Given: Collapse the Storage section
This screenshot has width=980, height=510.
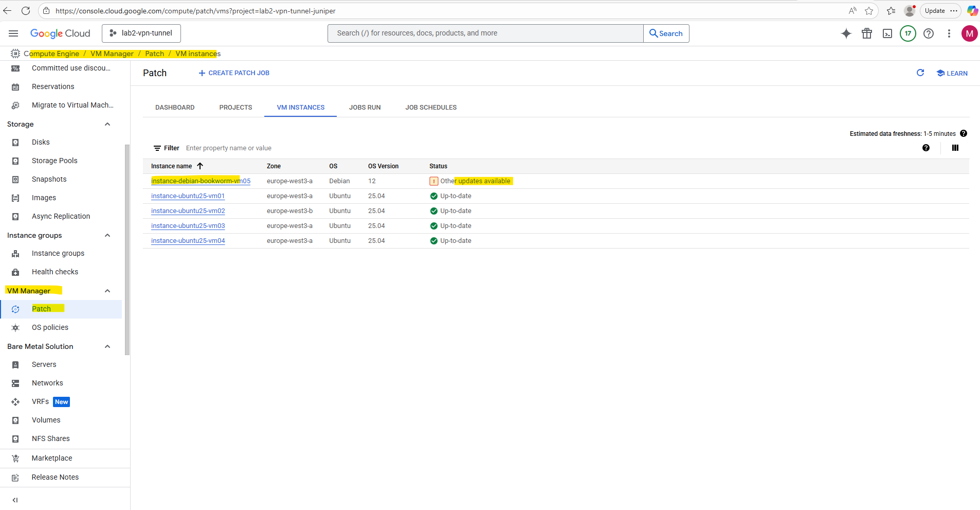Looking at the screenshot, I should tap(107, 124).
